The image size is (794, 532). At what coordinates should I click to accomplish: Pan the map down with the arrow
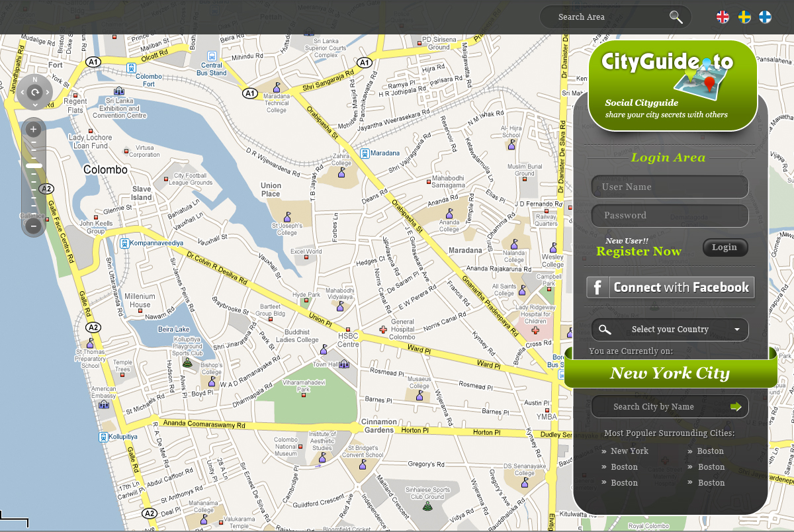(x=35, y=105)
